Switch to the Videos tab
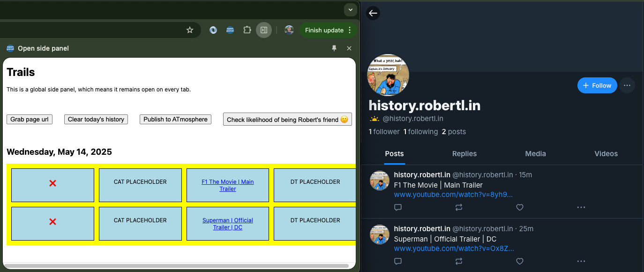 point(606,154)
